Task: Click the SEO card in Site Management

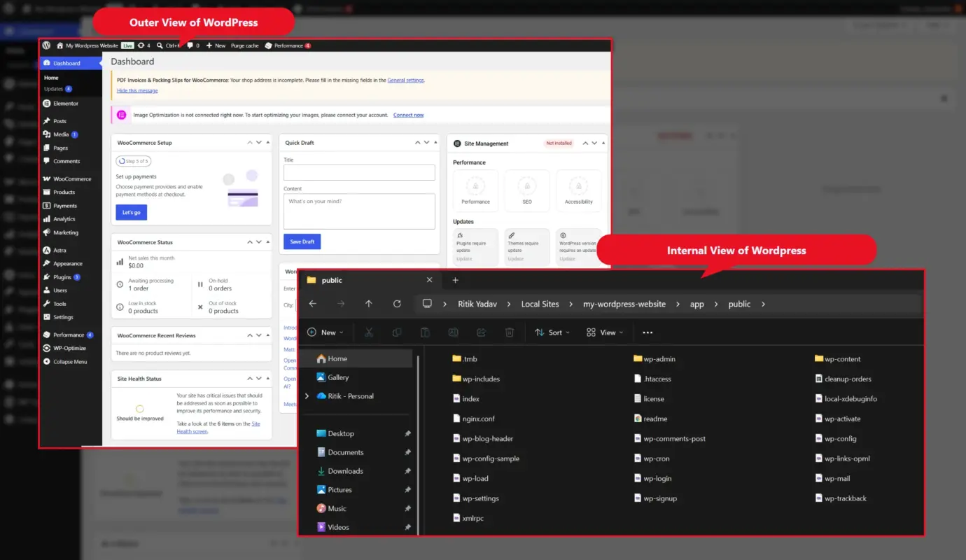Action: 527,191
